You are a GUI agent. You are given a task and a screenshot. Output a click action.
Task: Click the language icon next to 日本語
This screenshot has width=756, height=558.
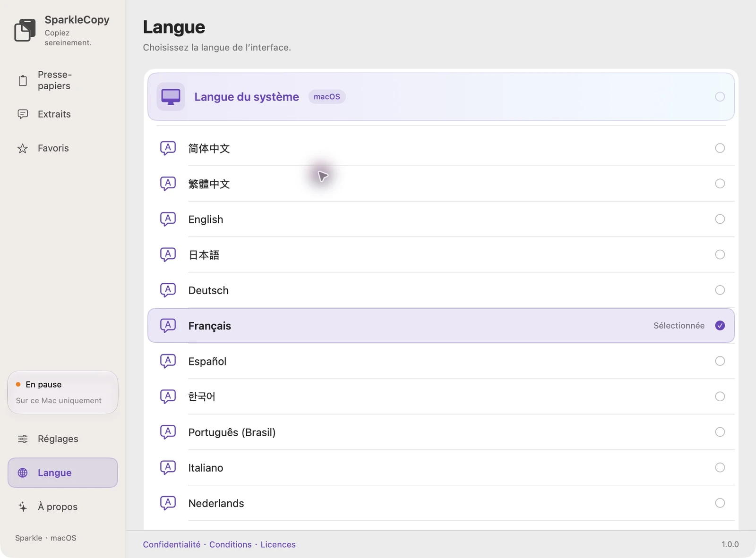pos(168,254)
